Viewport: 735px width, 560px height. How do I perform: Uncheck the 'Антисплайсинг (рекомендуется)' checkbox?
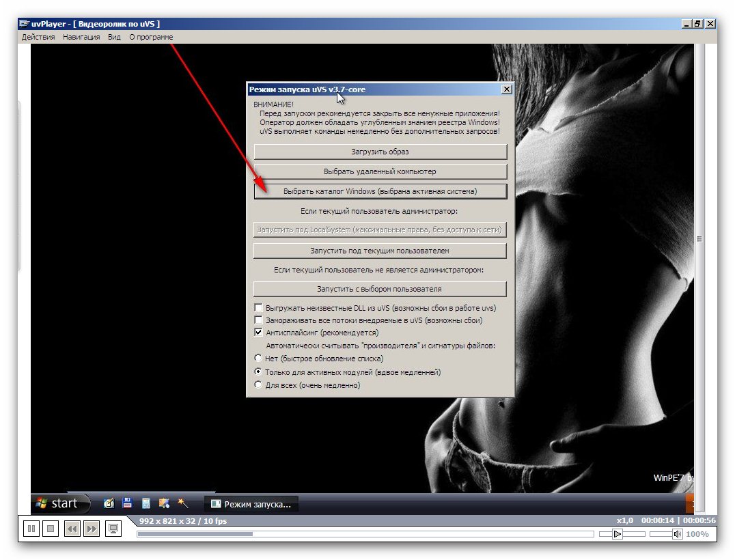(x=258, y=332)
